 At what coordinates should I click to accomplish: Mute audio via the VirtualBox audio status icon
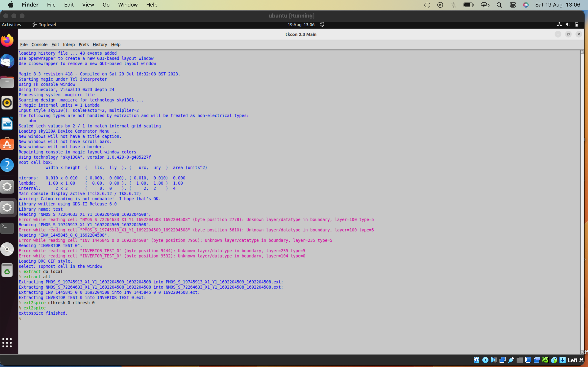[494, 360]
